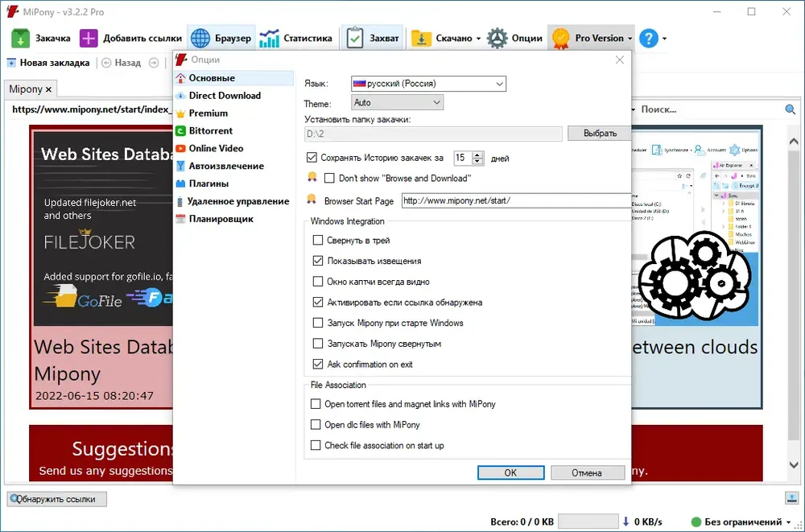Expand the Скачано dropdown arrow

coord(478,39)
